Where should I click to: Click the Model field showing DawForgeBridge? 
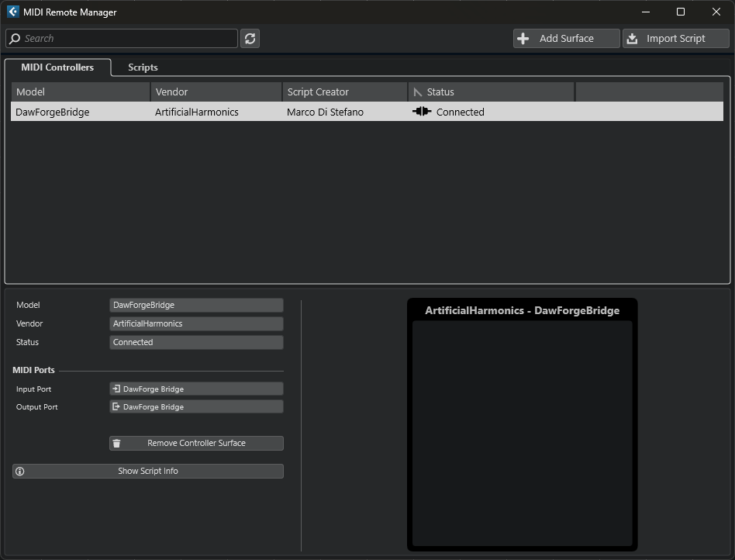[196, 305]
